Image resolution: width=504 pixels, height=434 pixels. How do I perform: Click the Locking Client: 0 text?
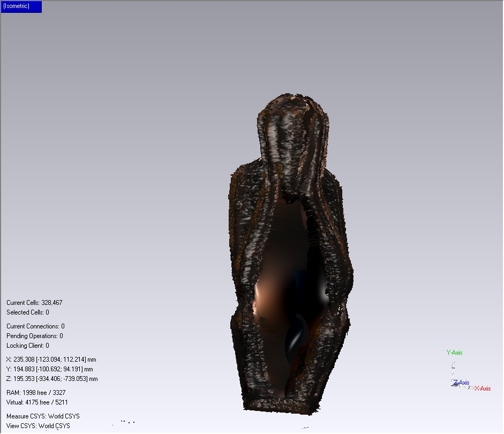click(28, 346)
